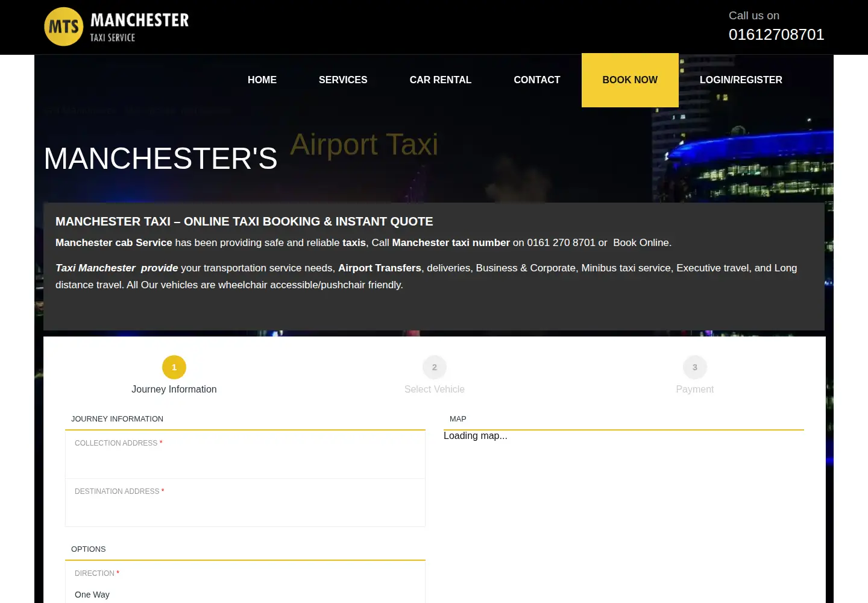Viewport: 868px width, 603px height.
Task: Click the Journey Information step label
Action: click(x=174, y=390)
